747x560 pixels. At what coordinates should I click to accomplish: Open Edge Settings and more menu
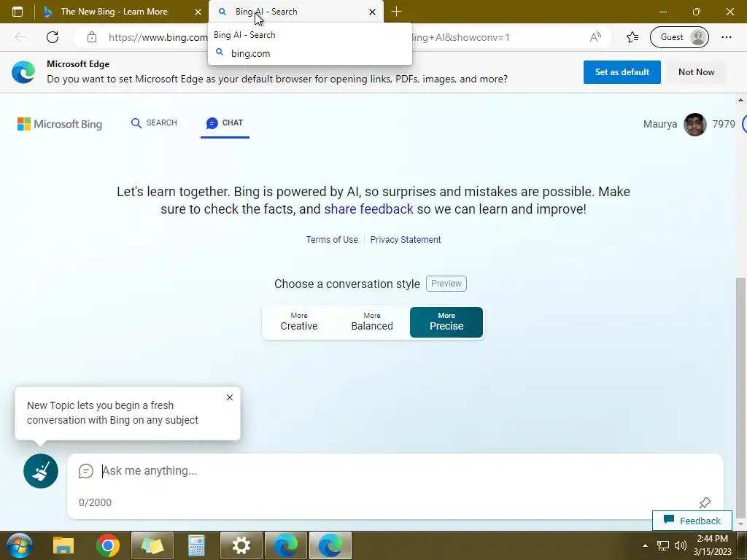click(727, 37)
